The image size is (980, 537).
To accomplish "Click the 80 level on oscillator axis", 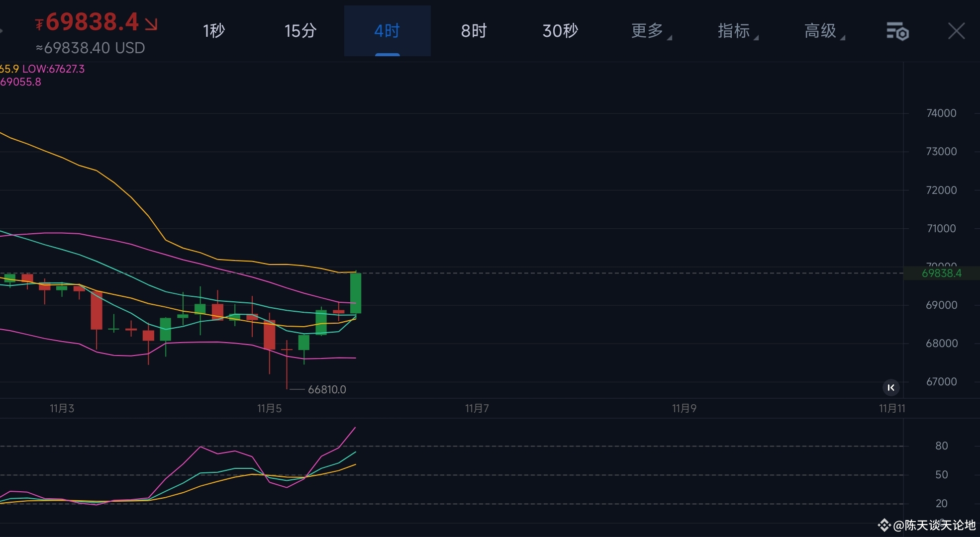I will click(941, 446).
